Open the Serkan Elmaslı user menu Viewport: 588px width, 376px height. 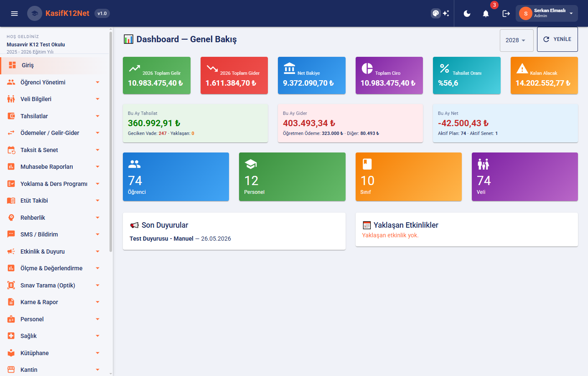click(x=547, y=13)
